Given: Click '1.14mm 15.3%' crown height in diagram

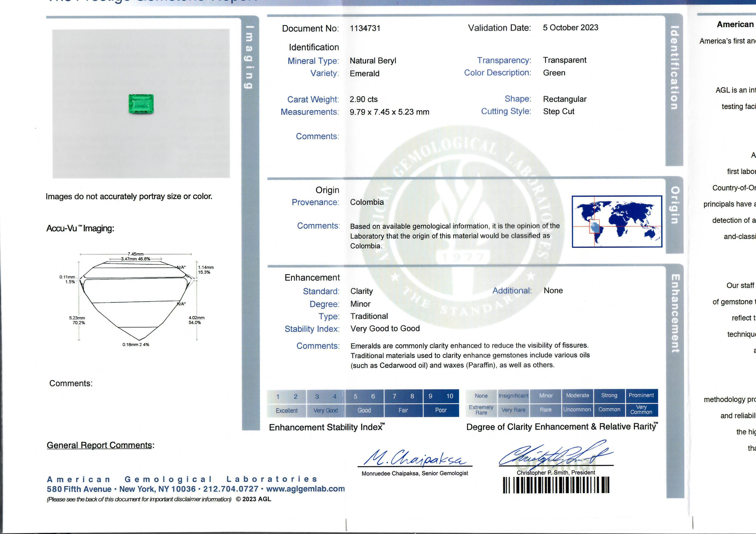Looking at the screenshot, I should [x=205, y=270].
